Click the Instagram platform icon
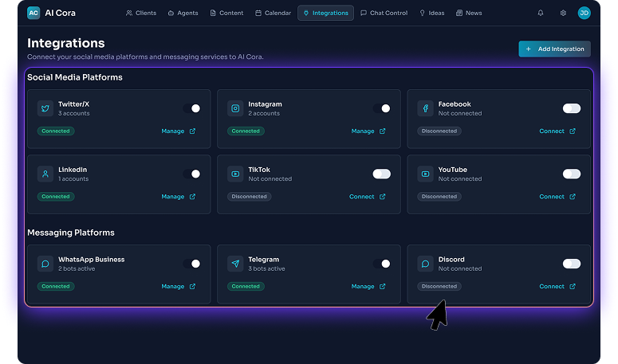Viewport: 618px width, 364px height. point(235,108)
